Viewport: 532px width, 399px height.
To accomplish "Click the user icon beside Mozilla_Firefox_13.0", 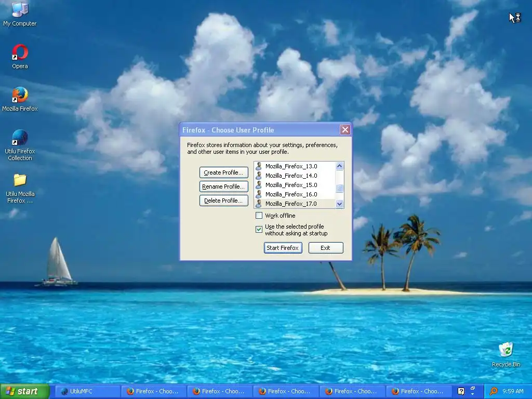I will (259, 166).
